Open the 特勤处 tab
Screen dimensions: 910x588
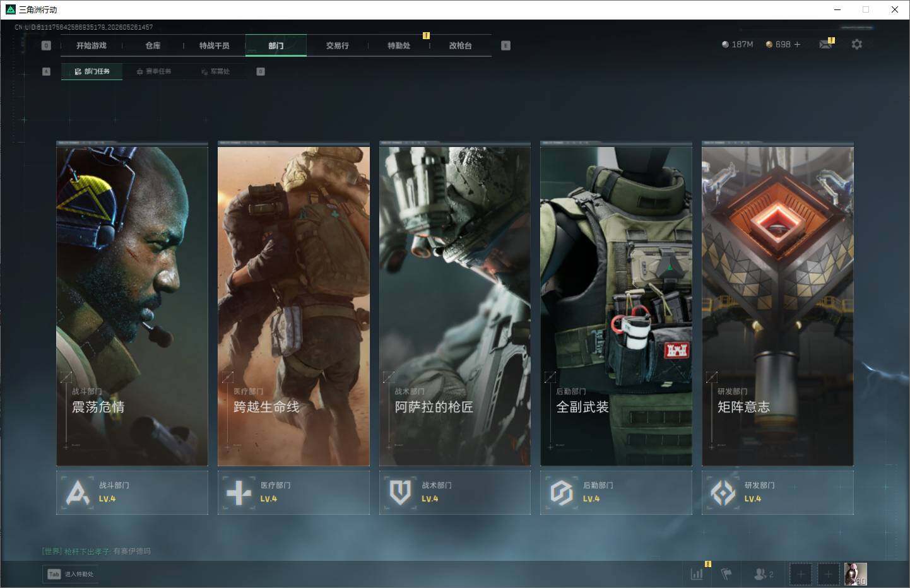pyautogui.click(x=399, y=45)
